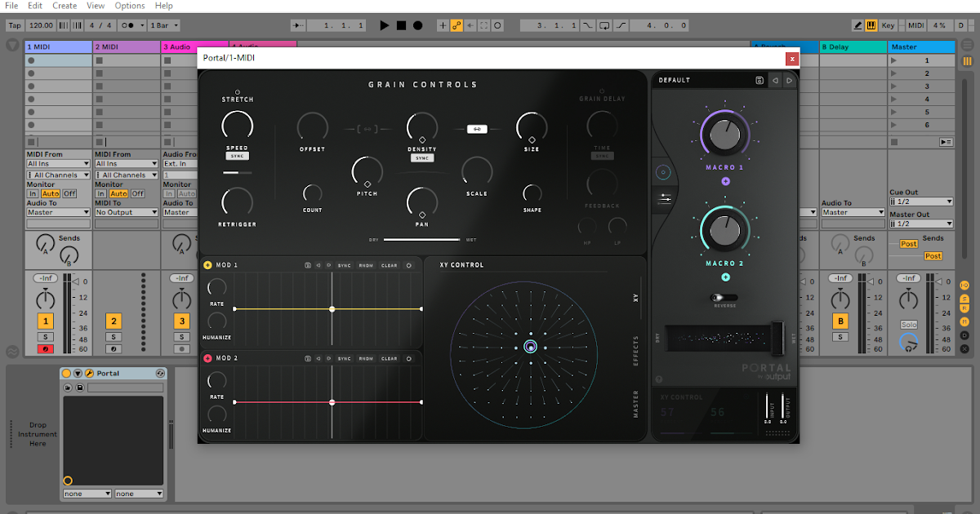Go to next preset arrow in Portal
Image resolution: width=980 pixels, height=514 pixels.
pyautogui.click(x=789, y=80)
